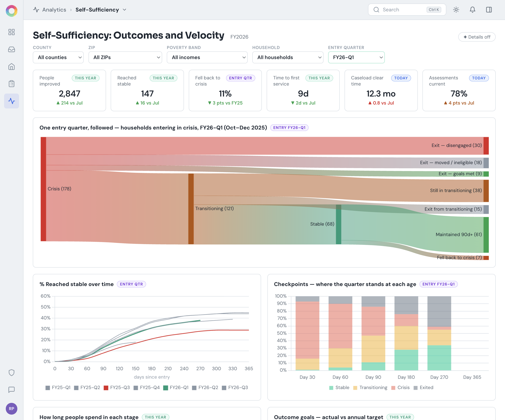This screenshot has height=420, width=505.
Task: Open the People improved card
Action: pos(69,90)
